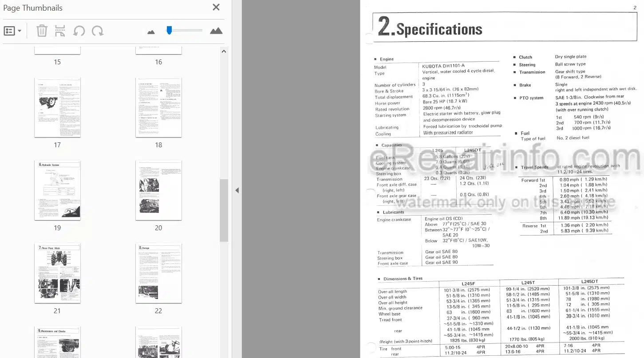The image size is (644, 358).
Task: Click '11.89 mph' 8th speed value
Action: pyautogui.click(x=569, y=218)
